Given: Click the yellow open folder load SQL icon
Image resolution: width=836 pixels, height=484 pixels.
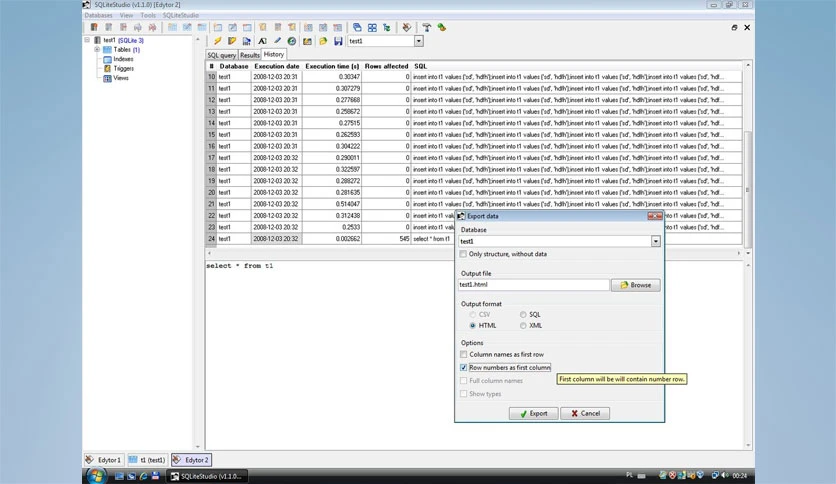Looking at the screenshot, I should (323, 41).
